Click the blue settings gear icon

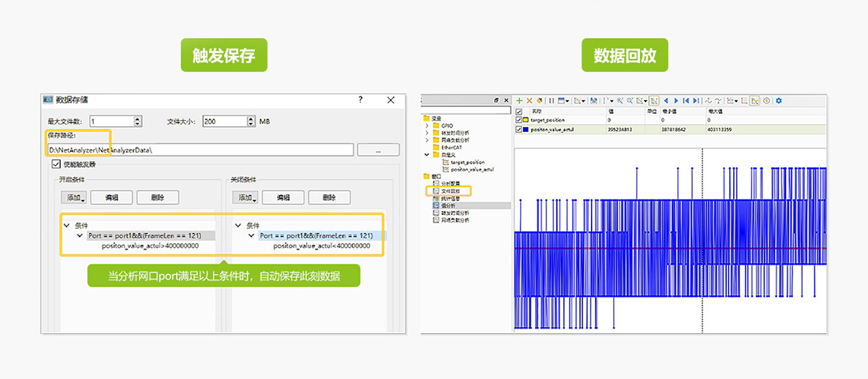coord(779,100)
